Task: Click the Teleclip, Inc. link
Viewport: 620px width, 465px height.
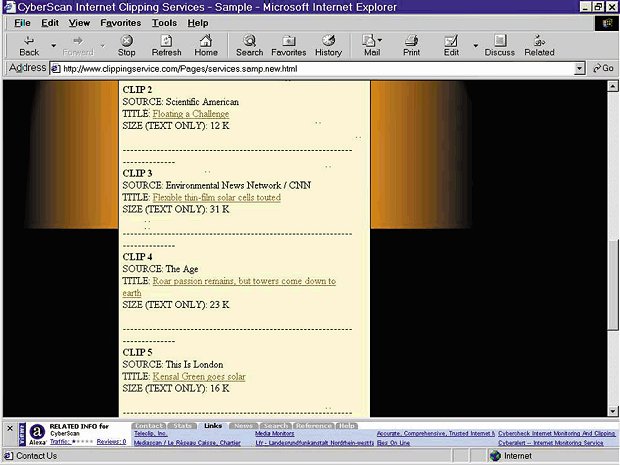Action: tap(151, 434)
